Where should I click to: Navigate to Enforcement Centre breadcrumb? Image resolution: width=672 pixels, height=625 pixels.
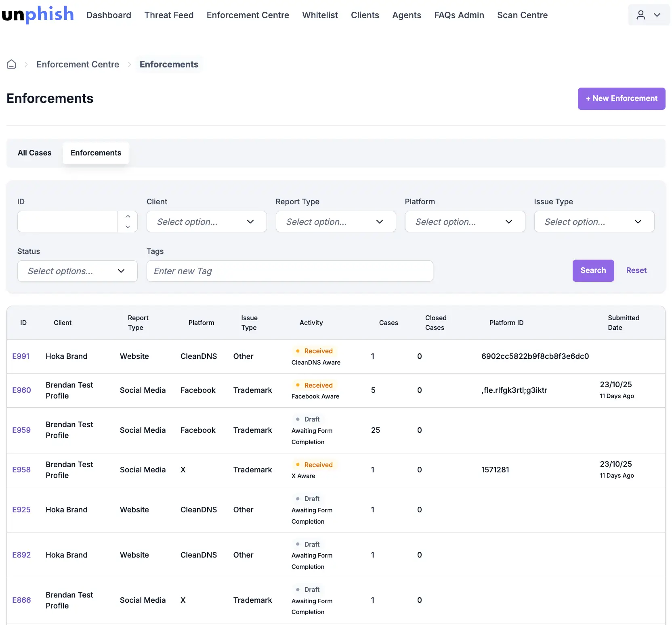click(78, 65)
